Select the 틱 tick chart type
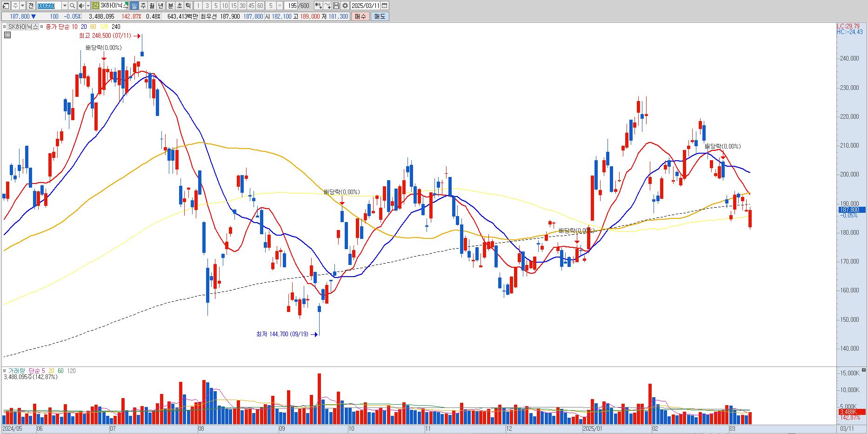 pyautogui.click(x=188, y=6)
